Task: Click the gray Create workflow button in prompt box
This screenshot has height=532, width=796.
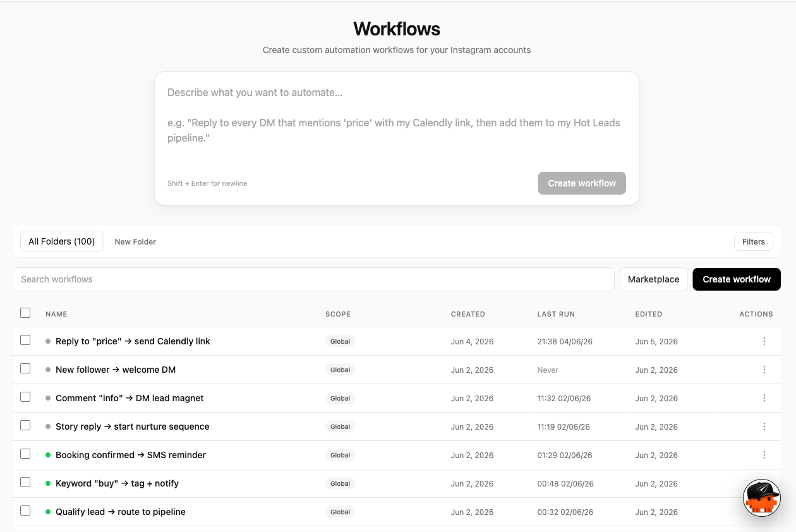Action: tap(582, 183)
